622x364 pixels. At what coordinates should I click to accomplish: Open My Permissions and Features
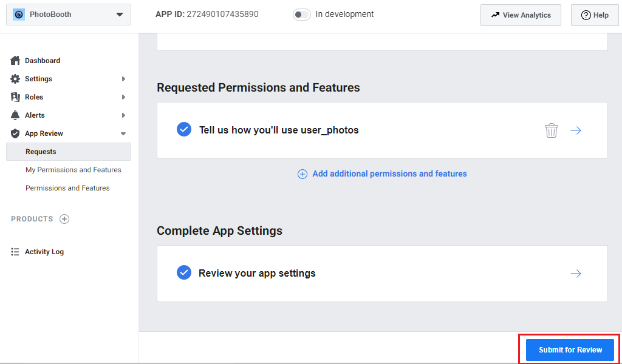click(x=73, y=170)
